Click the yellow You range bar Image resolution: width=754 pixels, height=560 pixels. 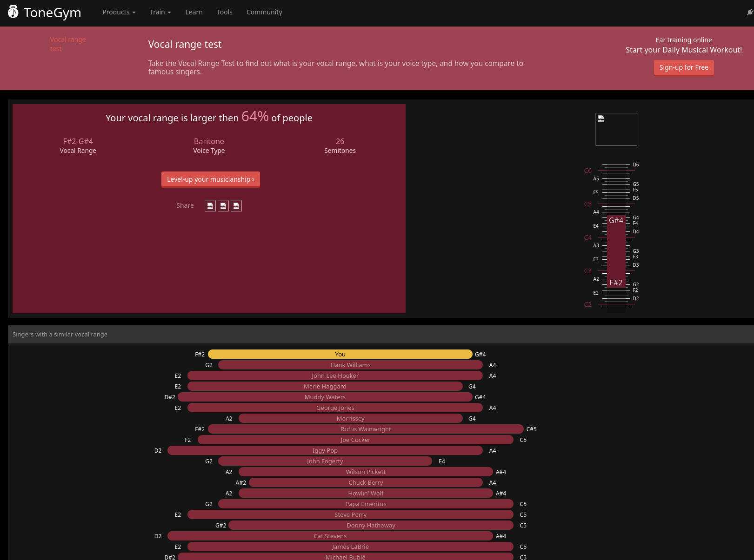(340, 354)
